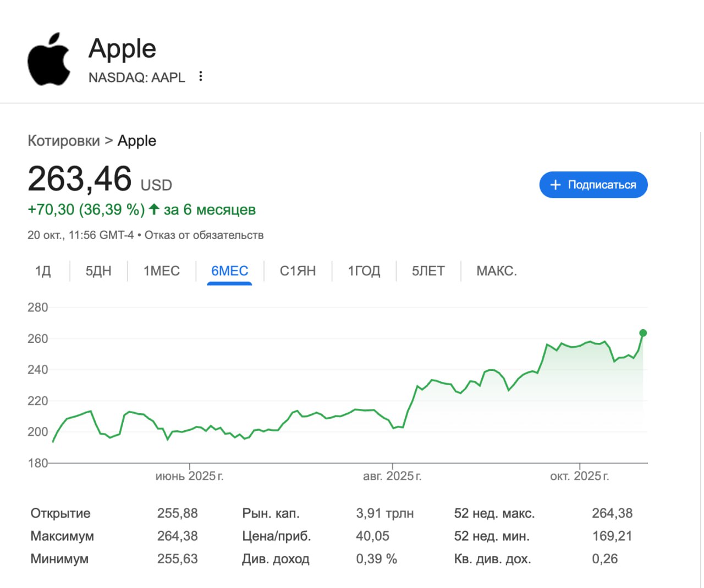Open the three-dot more options menu

[201, 76]
